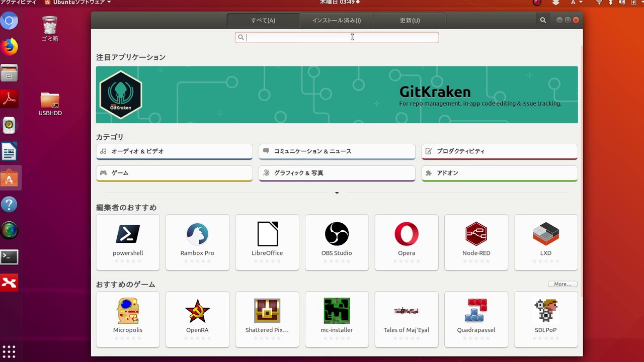The height and width of the screenshot is (362, 644).
Task: Click the Dropbox tray icon
Action: pyautogui.click(x=556, y=3)
